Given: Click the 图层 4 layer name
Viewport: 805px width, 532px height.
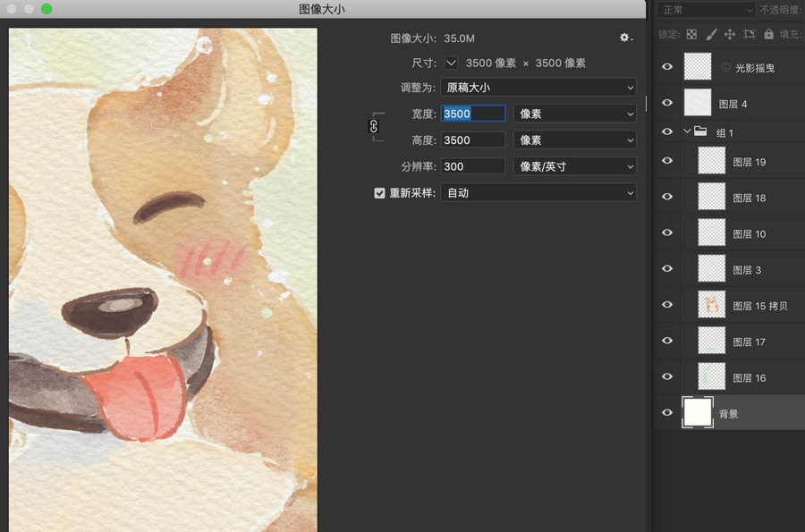Looking at the screenshot, I should pyautogui.click(x=733, y=104).
